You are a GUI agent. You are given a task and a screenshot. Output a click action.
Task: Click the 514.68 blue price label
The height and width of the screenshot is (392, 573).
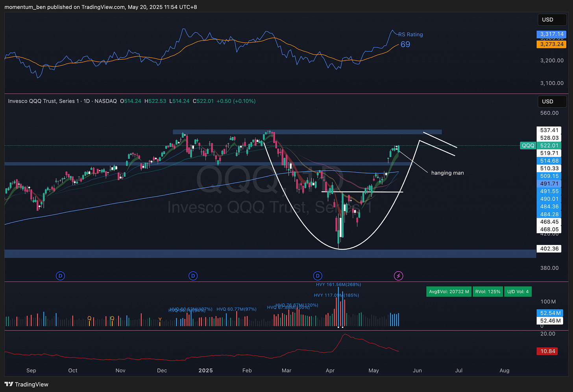click(x=549, y=161)
